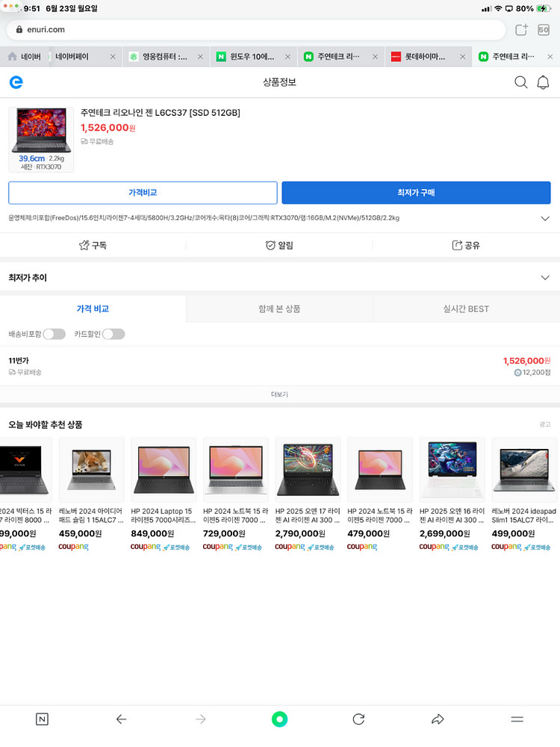
Task: Reload the page icon
Action: coord(358,719)
